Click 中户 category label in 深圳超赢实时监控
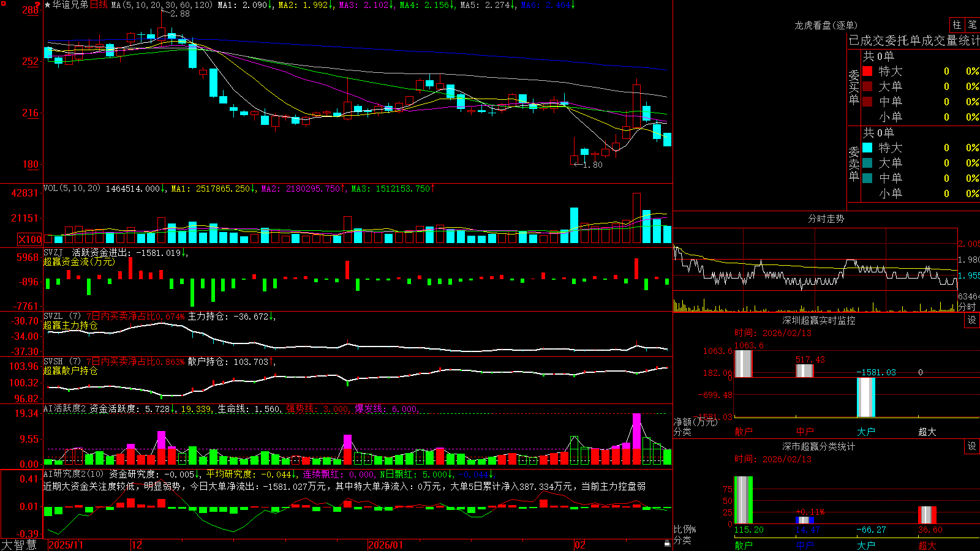 click(x=805, y=432)
